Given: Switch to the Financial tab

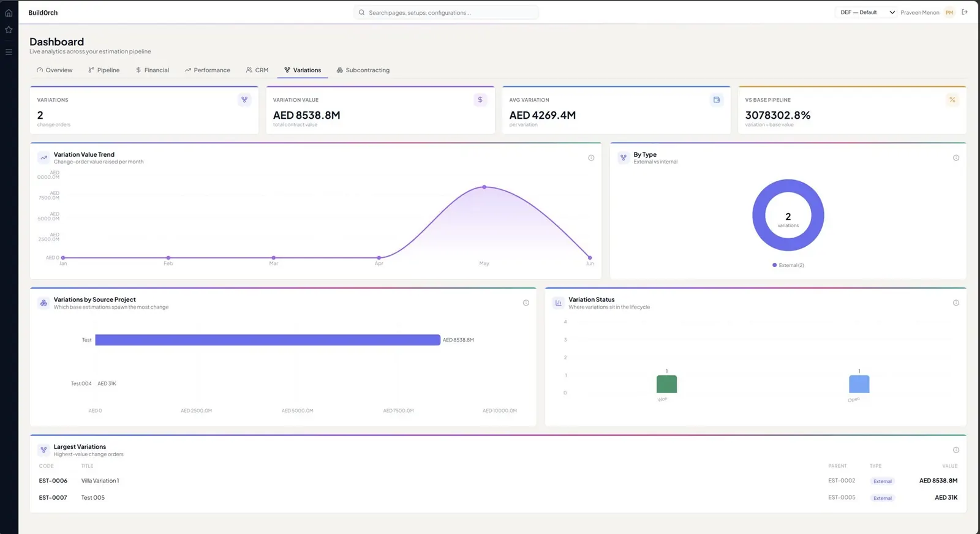Looking at the screenshot, I should pos(153,70).
